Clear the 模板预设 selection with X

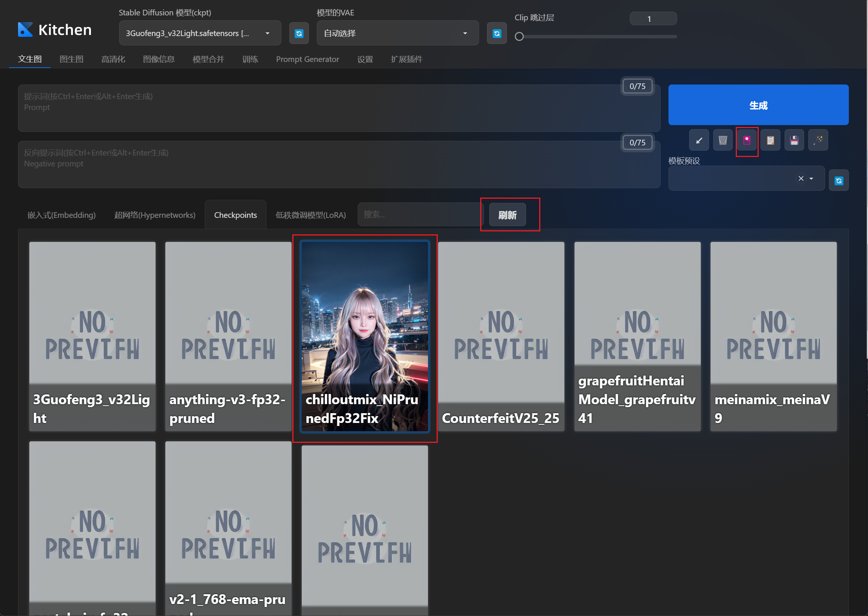click(801, 178)
